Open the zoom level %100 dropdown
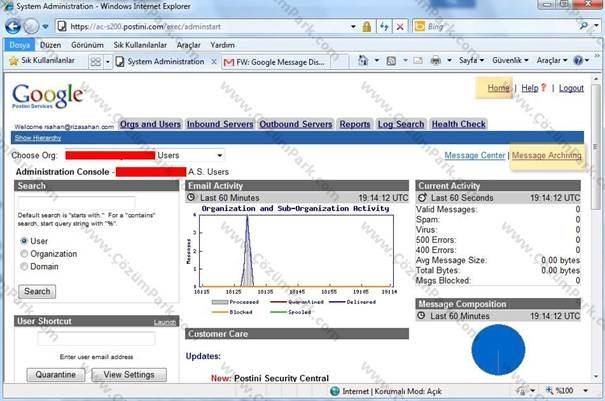Viewport: 605px width, 401px height. 585,391
